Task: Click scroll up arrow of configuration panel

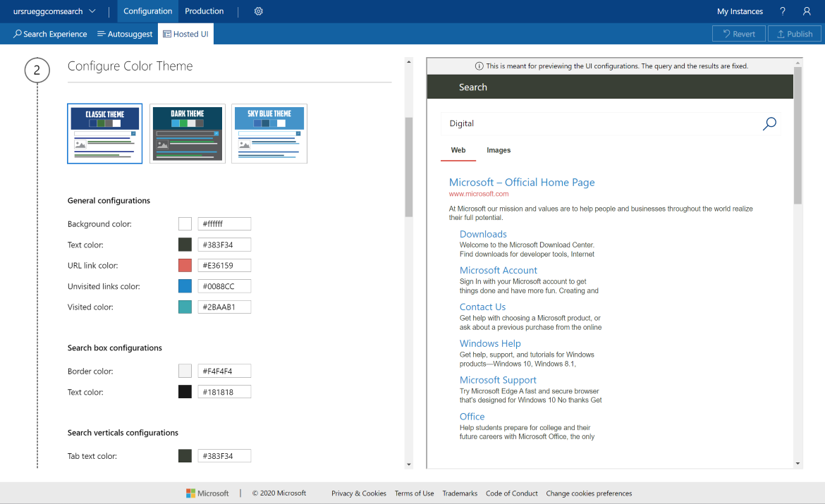Action: [x=409, y=62]
